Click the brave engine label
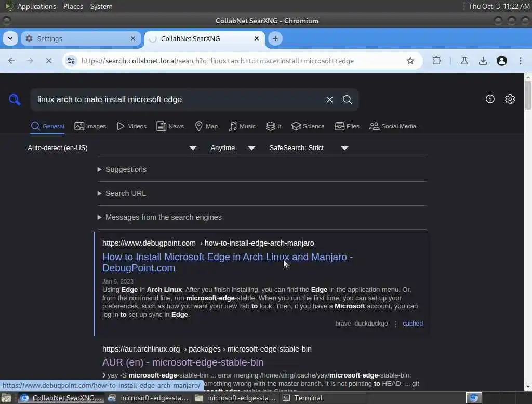Screen dimensions: 532x404 click(x=343, y=324)
